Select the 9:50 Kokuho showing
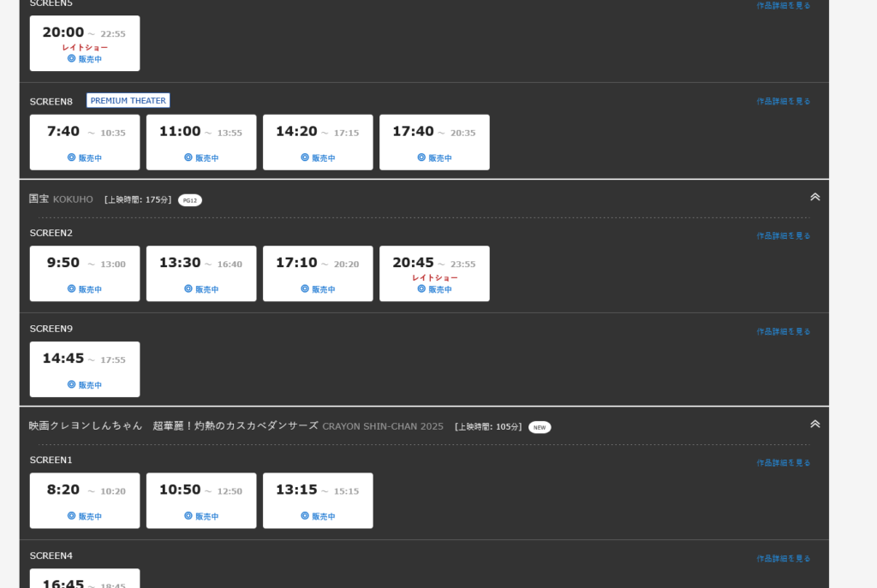Viewport: 877px width, 588px height. tap(85, 273)
